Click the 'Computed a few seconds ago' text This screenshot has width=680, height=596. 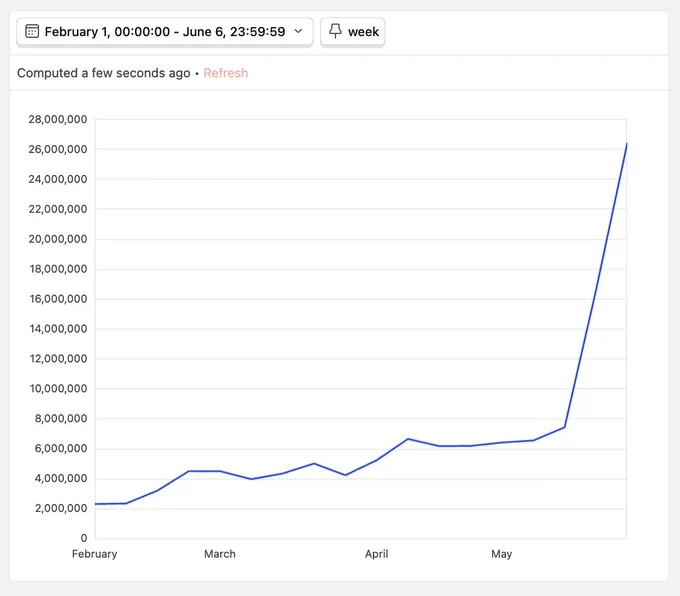(104, 73)
